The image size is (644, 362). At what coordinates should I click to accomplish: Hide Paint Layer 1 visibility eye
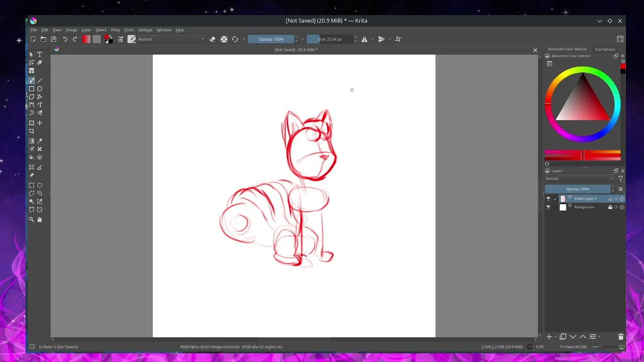[x=548, y=199]
